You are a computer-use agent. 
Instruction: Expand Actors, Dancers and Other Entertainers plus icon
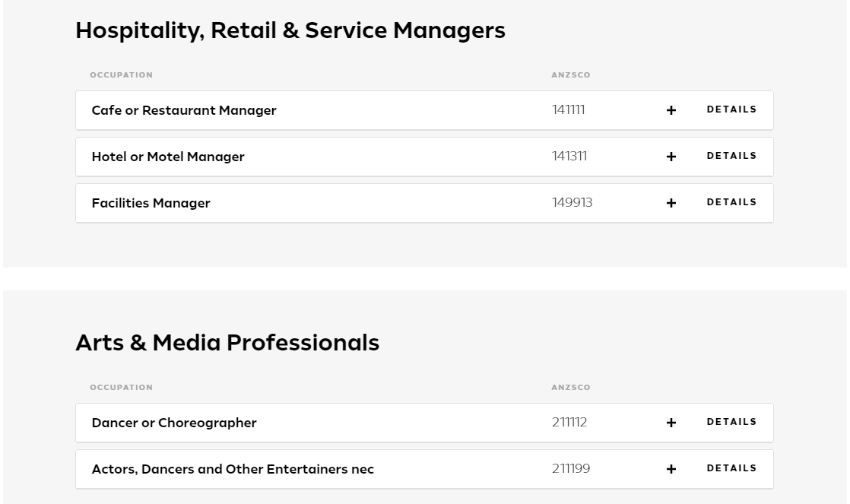click(x=671, y=469)
